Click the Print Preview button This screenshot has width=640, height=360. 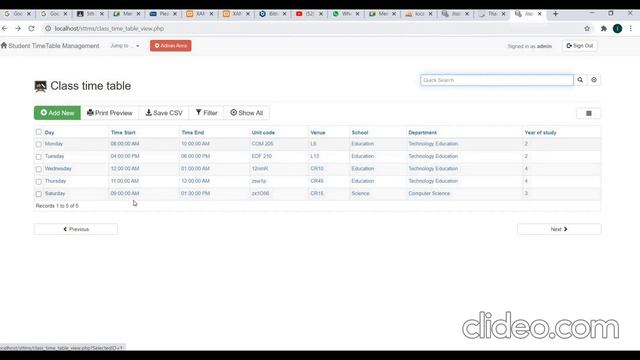point(110,113)
